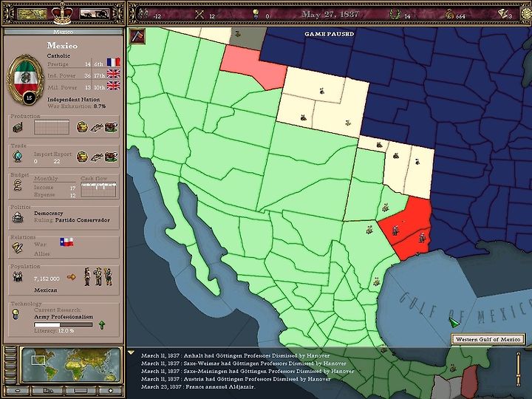The width and height of the screenshot is (532, 399).
Task: Click the empty Production grid box
Action: pos(52,127)
